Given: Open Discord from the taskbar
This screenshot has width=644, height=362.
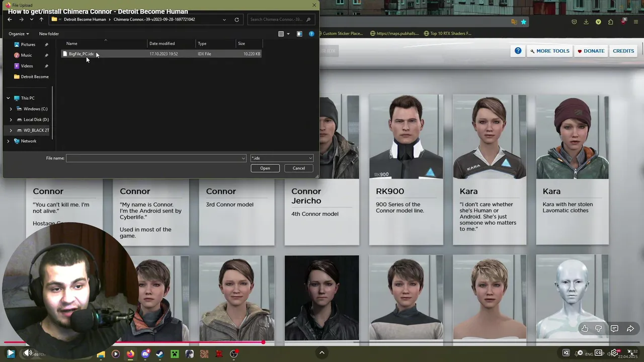Looking at the screenshot, I should click(145, 354).
